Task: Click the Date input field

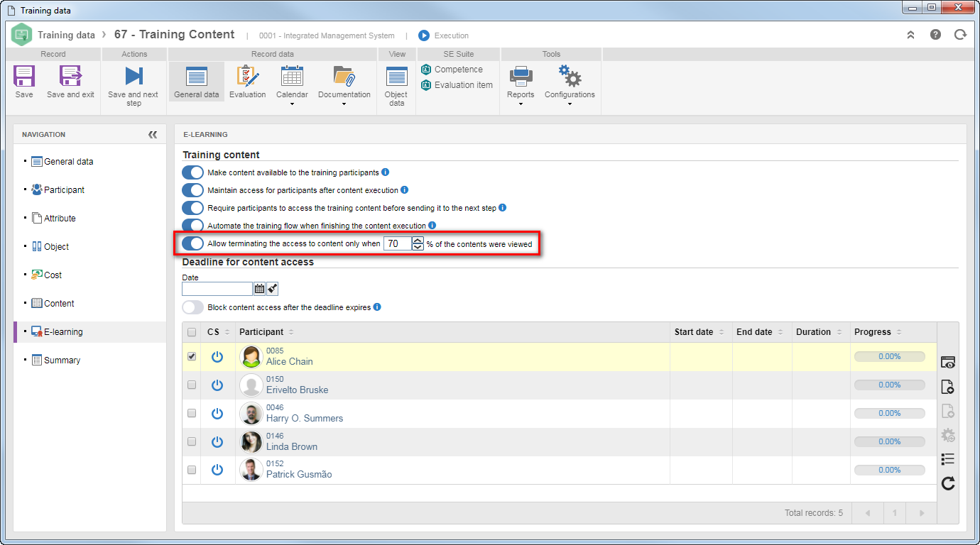Action: coord(217,289)
